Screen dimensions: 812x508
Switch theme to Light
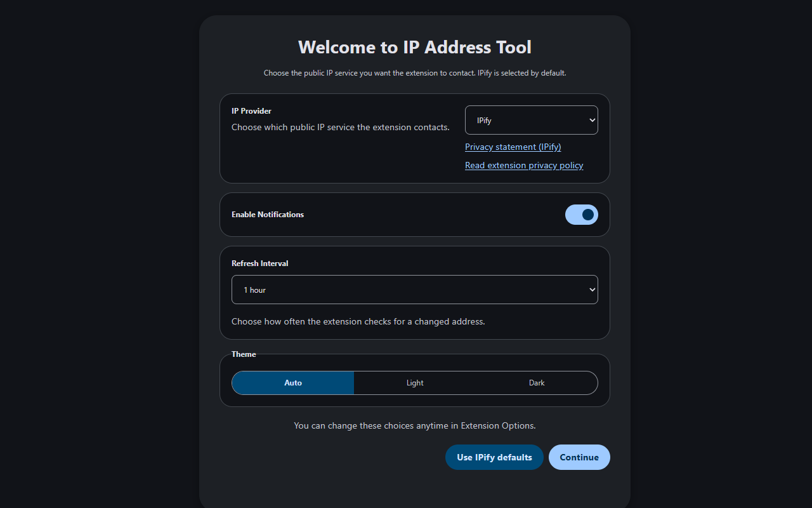[x=415, y=383]
